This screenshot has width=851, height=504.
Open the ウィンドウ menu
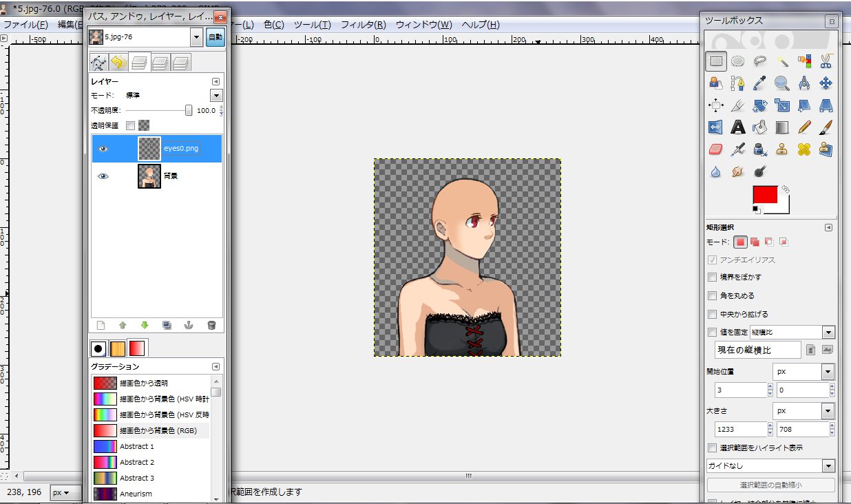click(x=423, y=25)
